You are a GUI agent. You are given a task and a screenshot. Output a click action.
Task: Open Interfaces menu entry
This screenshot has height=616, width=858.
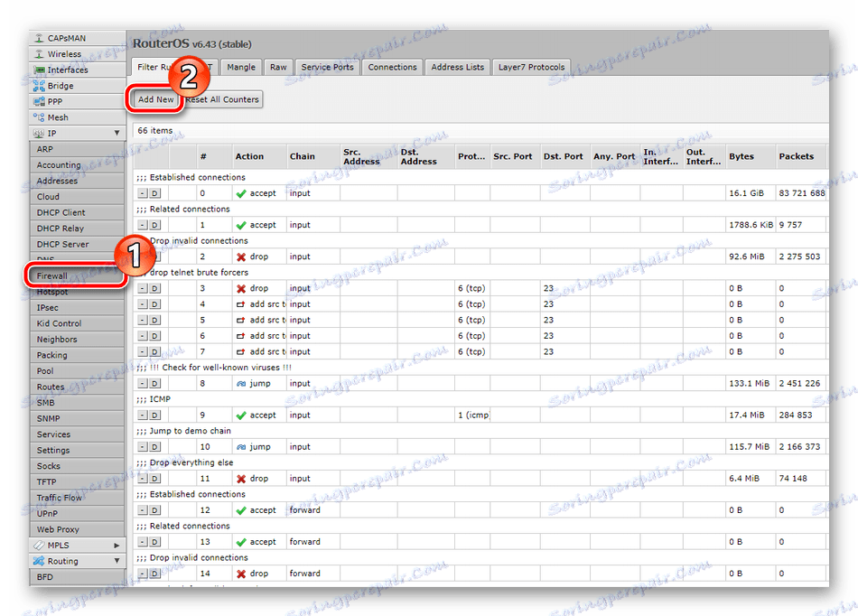point(77,70)
